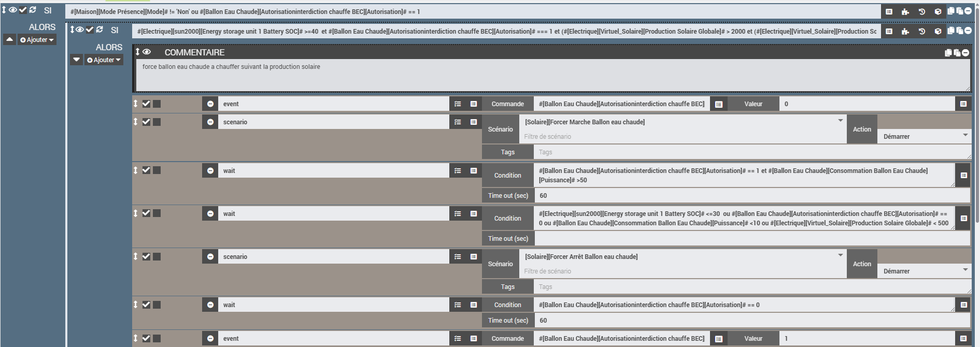Open history clock icon in Mode Présence condition row

[922, 11]
